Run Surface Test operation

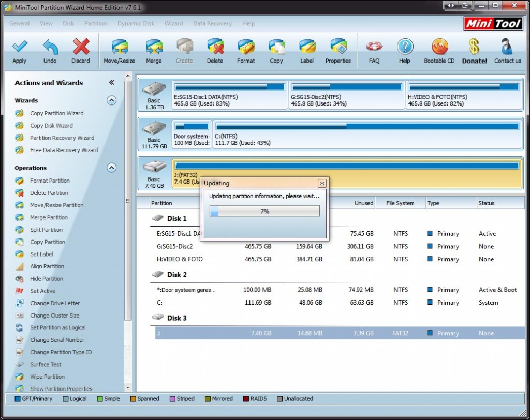click(46, 364)
